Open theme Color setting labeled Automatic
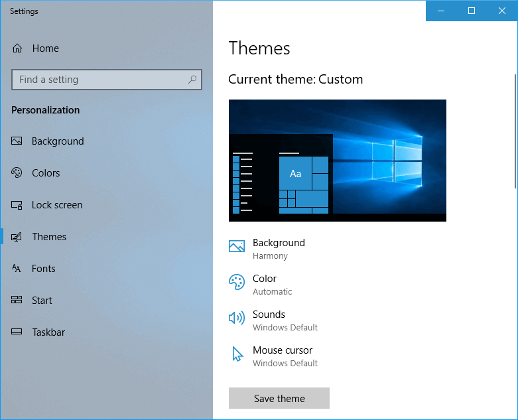 (261, 285)
